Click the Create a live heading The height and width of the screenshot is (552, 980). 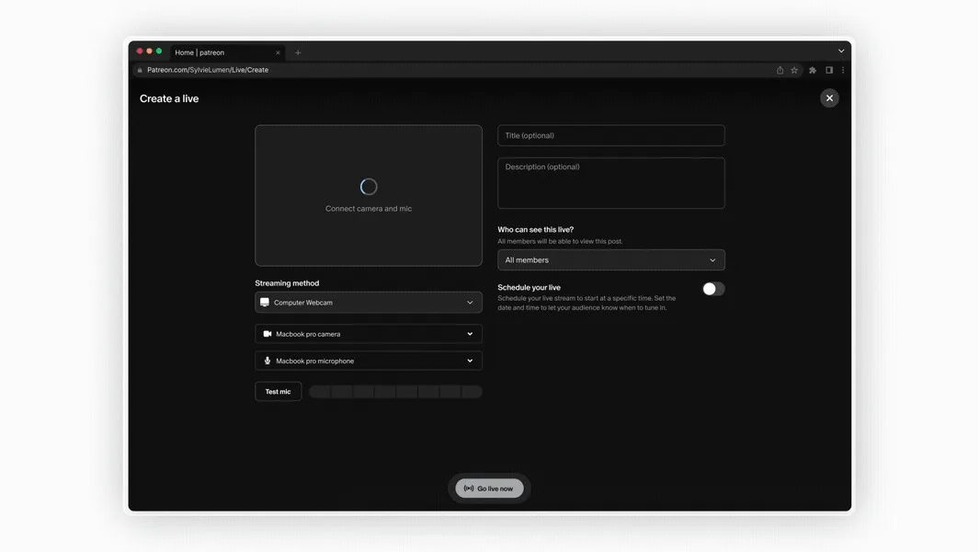pos(169,98)
